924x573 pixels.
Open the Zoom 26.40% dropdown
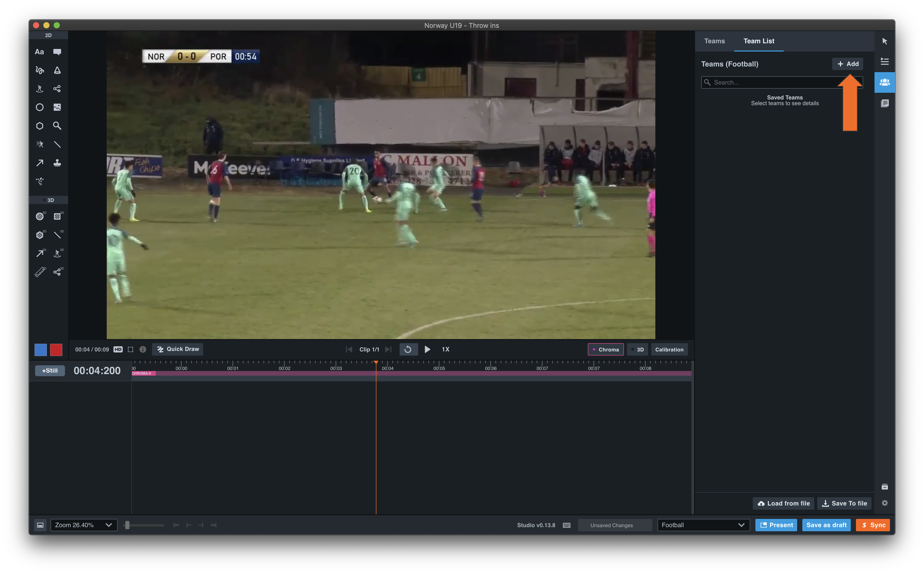click(84, 525)
